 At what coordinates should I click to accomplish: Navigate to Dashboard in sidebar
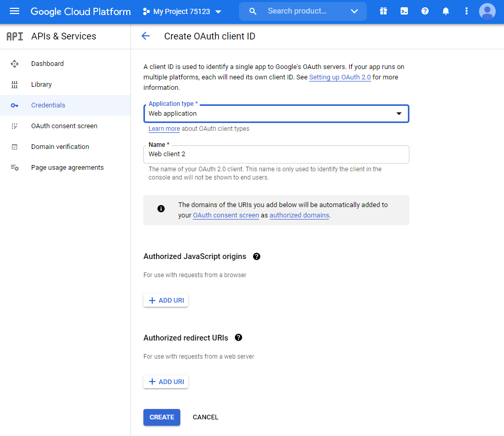pyautogui.click(x=47, y=64)
